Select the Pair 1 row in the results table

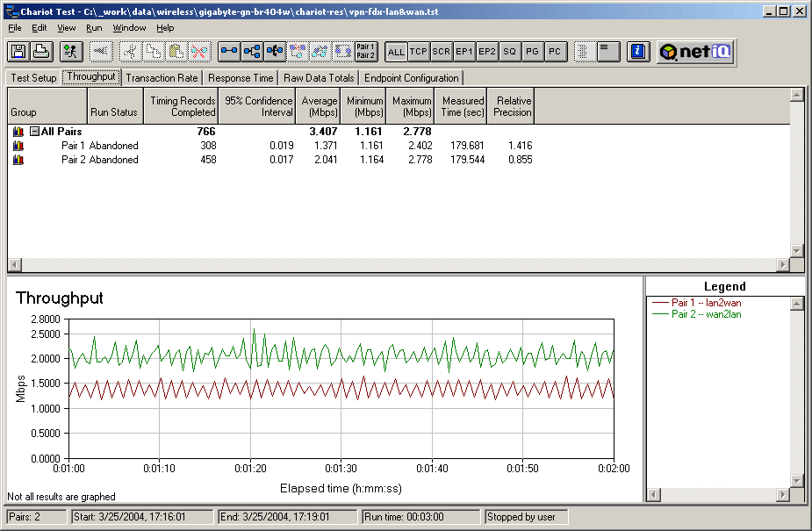click(75, 146)
